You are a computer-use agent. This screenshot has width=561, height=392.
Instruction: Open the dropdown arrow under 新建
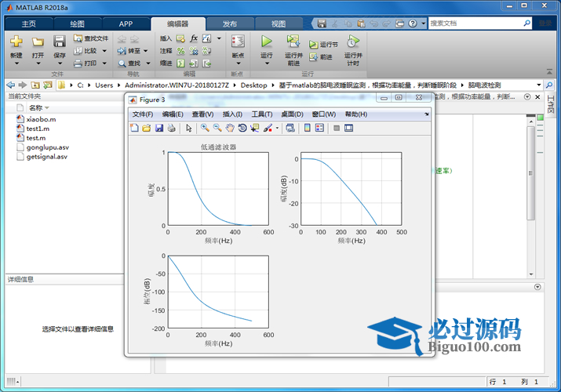coord(16,64)
